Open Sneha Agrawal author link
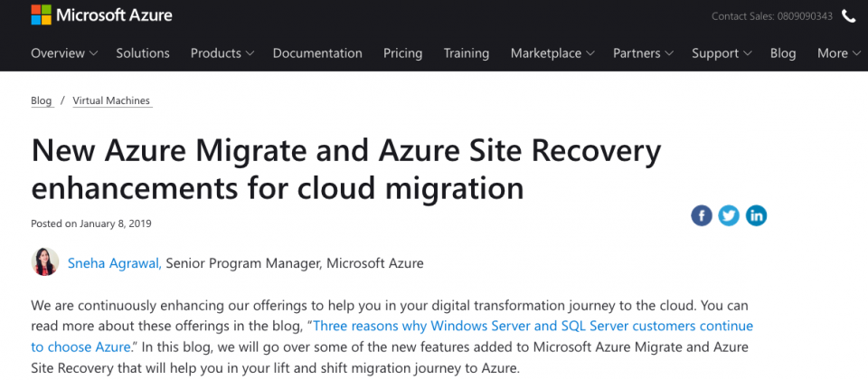 115,263
